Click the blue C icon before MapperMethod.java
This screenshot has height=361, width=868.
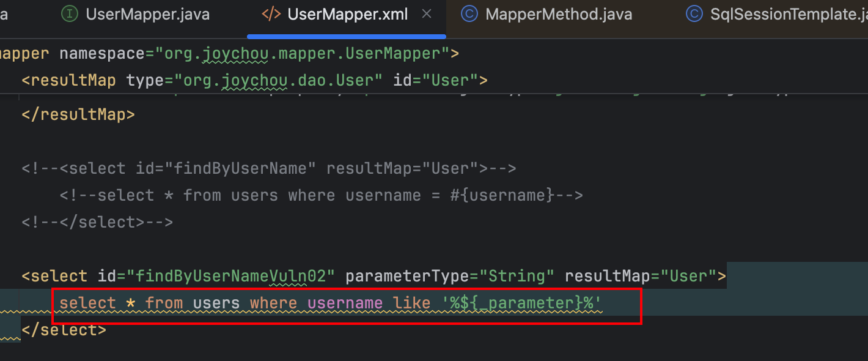click(x=469, y=13)
